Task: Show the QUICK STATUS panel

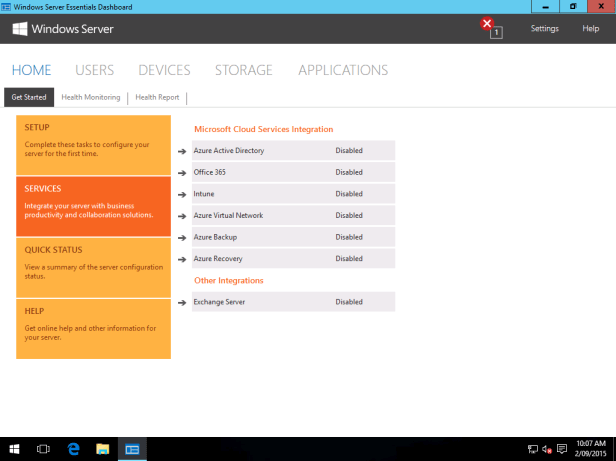Action: [93, 267]
